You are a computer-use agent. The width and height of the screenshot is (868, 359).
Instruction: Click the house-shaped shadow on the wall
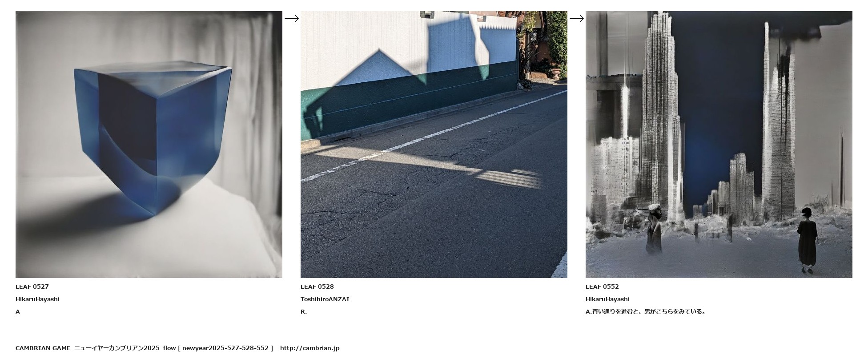380,68
